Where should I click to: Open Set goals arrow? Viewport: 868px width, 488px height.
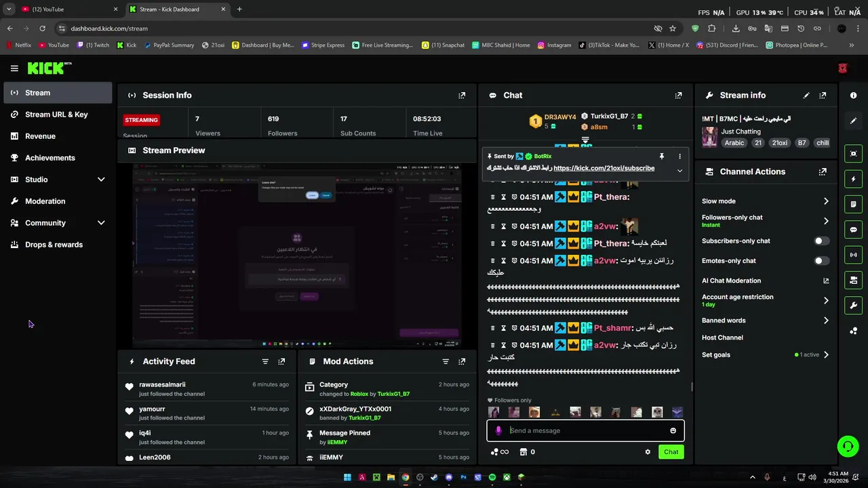(826, 354)
